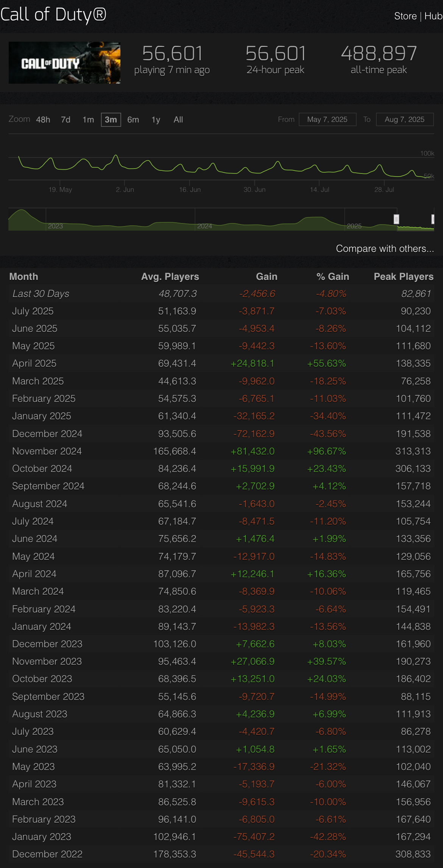Click the March 2024 row label
The image size is (443, 868).
tap(38, 591)
